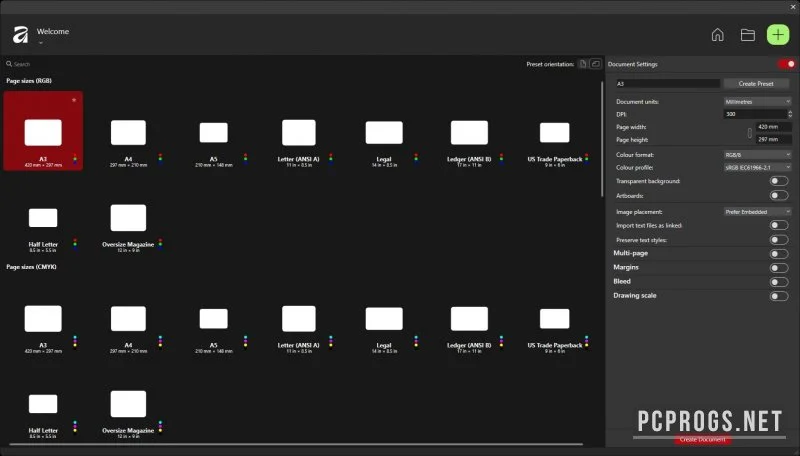
Task: Click the Page sizes (CMYK) heading
Action: [x=31, y=267]
